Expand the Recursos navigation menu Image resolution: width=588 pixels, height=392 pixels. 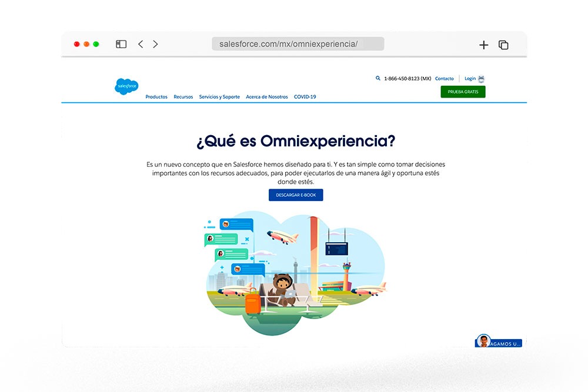[x=183, y=97]
